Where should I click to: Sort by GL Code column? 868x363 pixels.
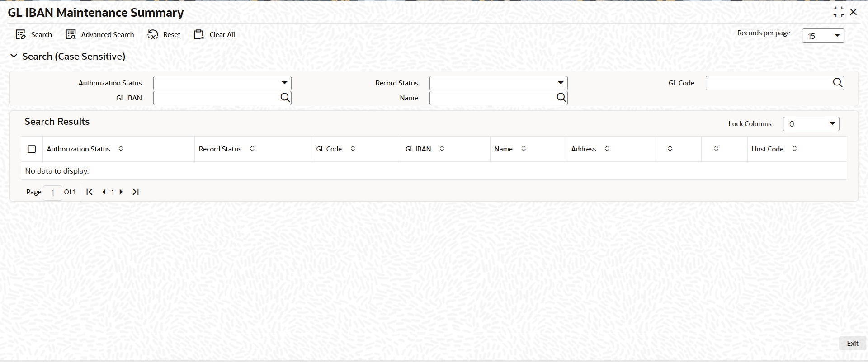[353, 149]
